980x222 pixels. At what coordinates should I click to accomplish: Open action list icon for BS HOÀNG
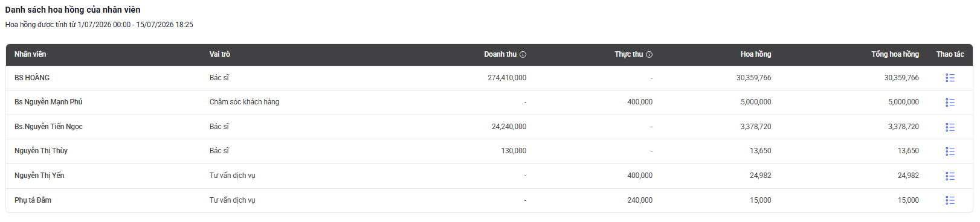point(950,78)
